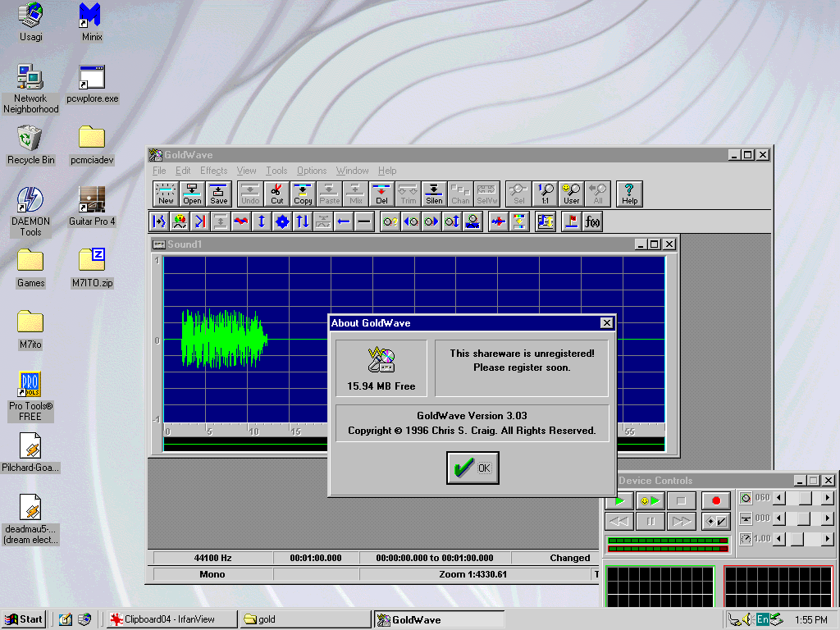This screenshot has height=630, width=840.
Task: Open the Tools menu
Action: (276, 171)
